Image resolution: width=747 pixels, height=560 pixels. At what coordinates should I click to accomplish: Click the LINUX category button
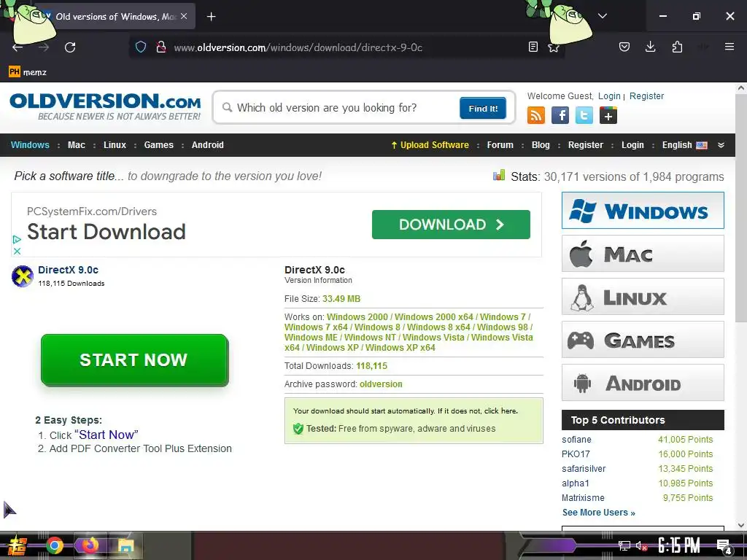pyautogui.click(x=643, y=296)
